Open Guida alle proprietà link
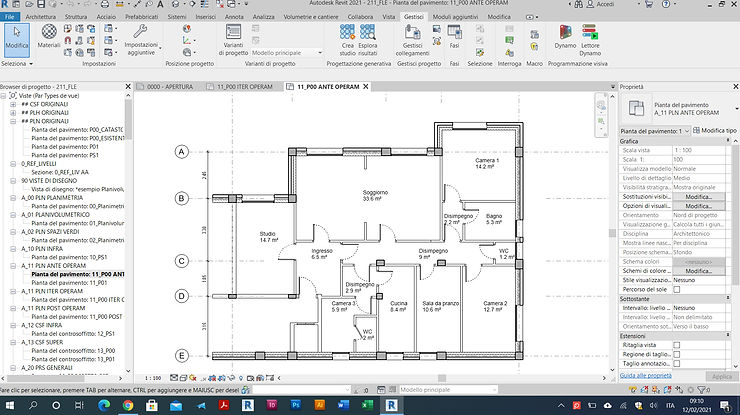The width and height of the screenshot is (740, 415). click(646, 376)
